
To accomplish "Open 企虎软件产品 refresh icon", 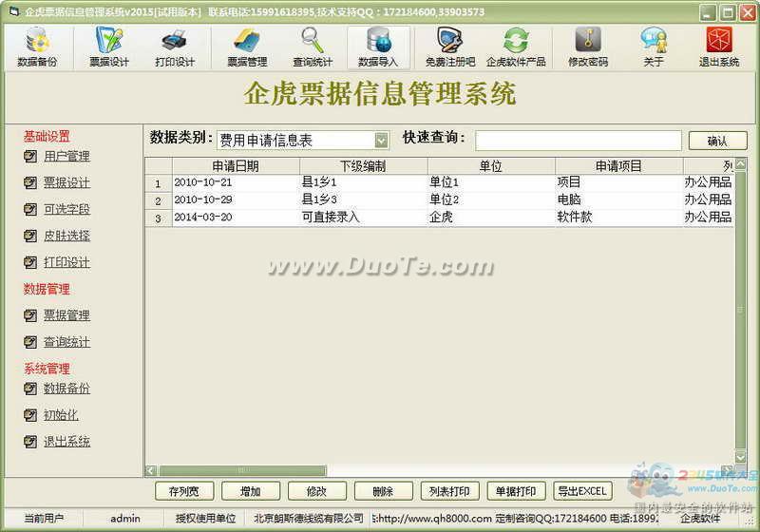I will tap(516, 47).
